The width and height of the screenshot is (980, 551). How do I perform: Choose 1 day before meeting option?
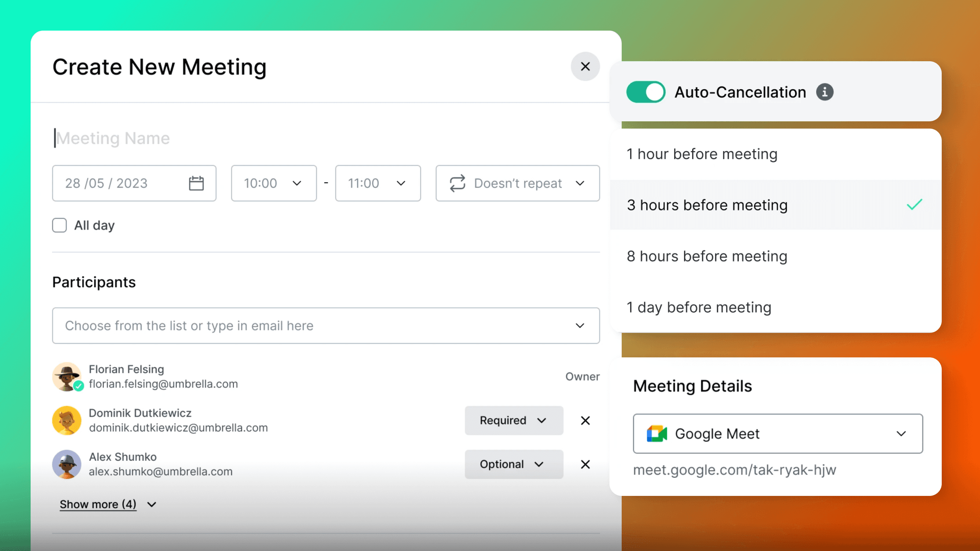tap(699, 307)
